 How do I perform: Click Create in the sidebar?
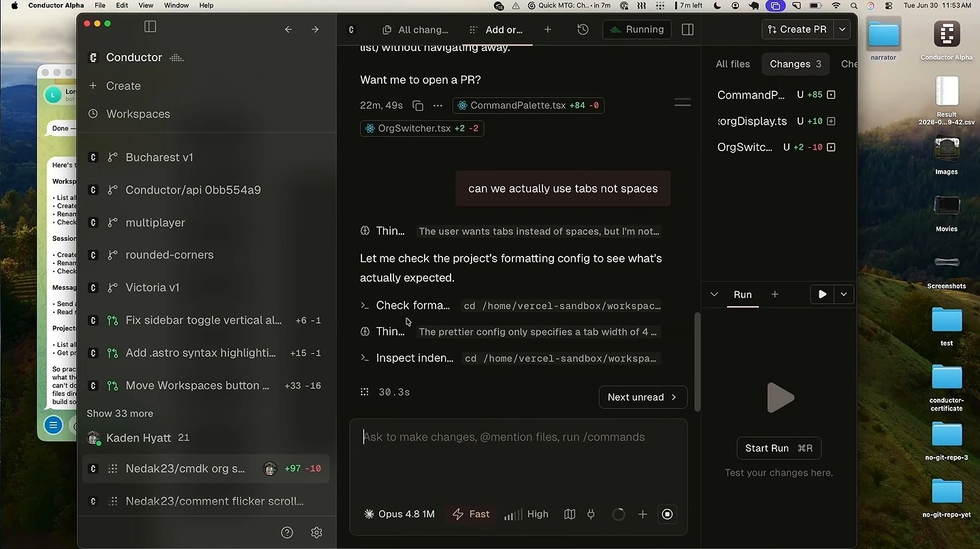click(123, 86)
